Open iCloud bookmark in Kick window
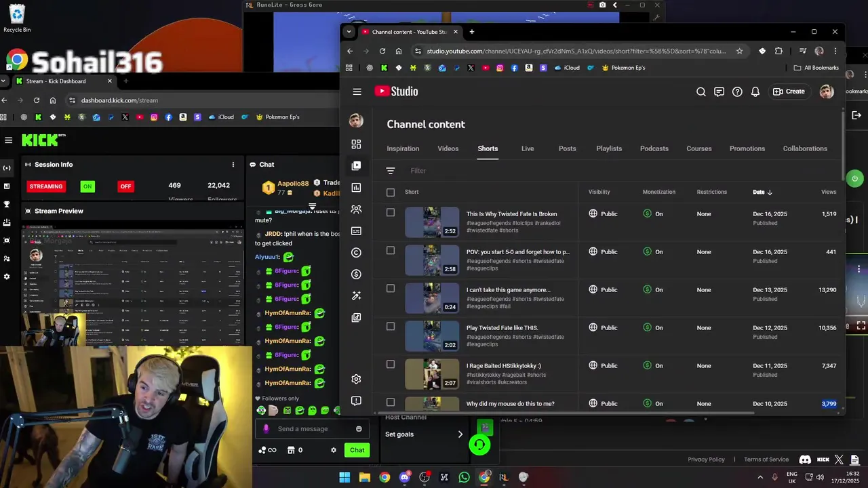The image size is (868, 488). coord(221,117)
